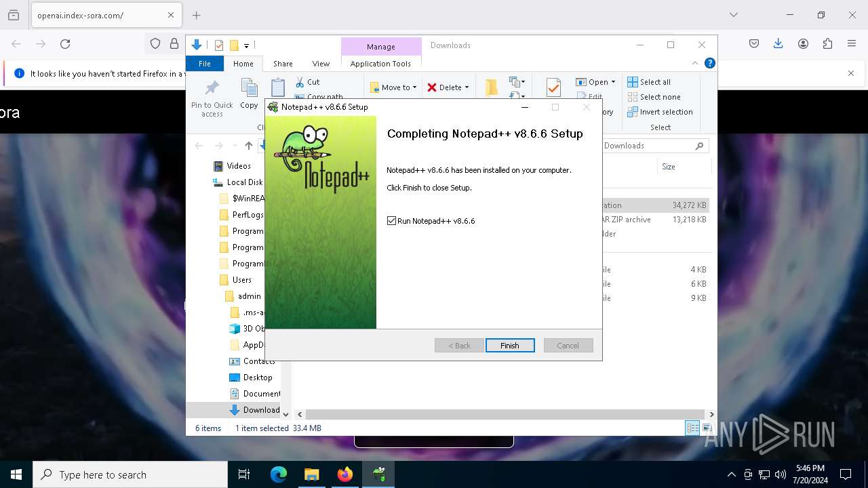Click Paste clipboard icon in ribbon
The width and height of the screenshot is (868, 488).
point(277,88)
